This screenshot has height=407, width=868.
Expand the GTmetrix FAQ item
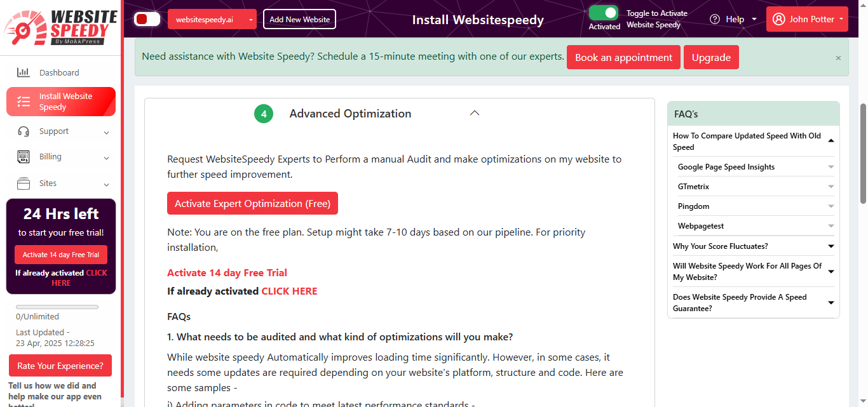756,187
